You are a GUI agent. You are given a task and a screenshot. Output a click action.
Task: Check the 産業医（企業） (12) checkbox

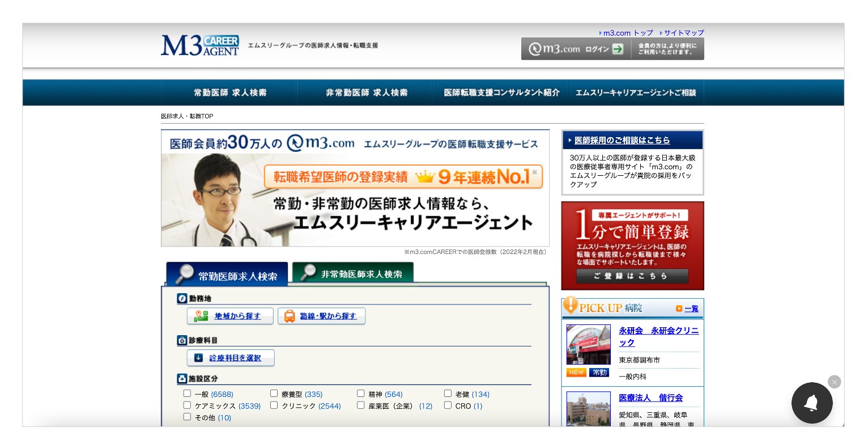(x=360, y=405)
